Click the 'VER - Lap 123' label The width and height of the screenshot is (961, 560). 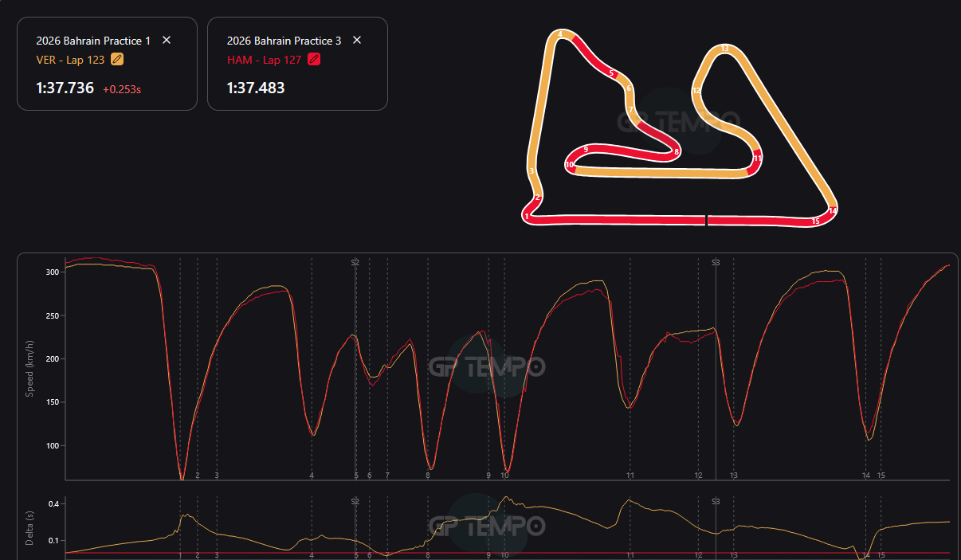pyautogui.click(x=70, y=60)
